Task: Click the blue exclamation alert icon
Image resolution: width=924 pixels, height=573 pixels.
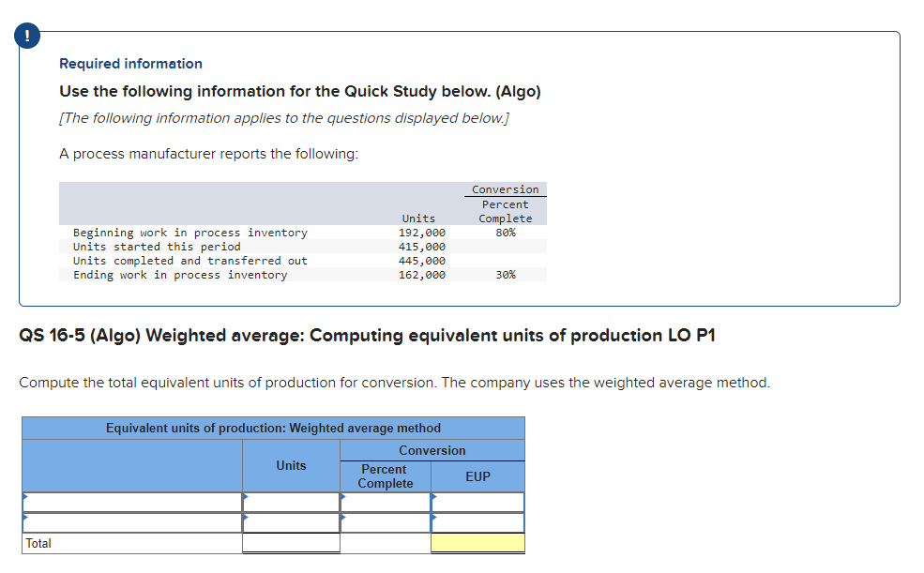Action: [27, 36]
